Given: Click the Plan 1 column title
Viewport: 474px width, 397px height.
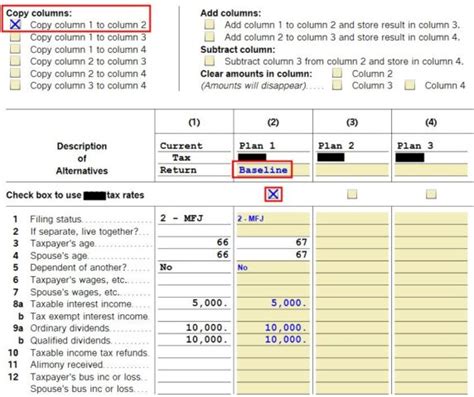Looking at the screenshot, I should click(x=257, y=146).
